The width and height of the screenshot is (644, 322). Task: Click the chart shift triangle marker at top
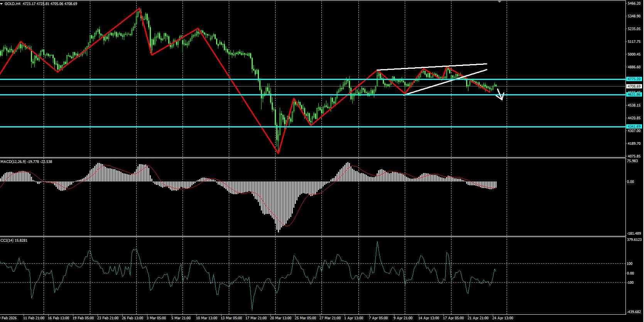500,2
